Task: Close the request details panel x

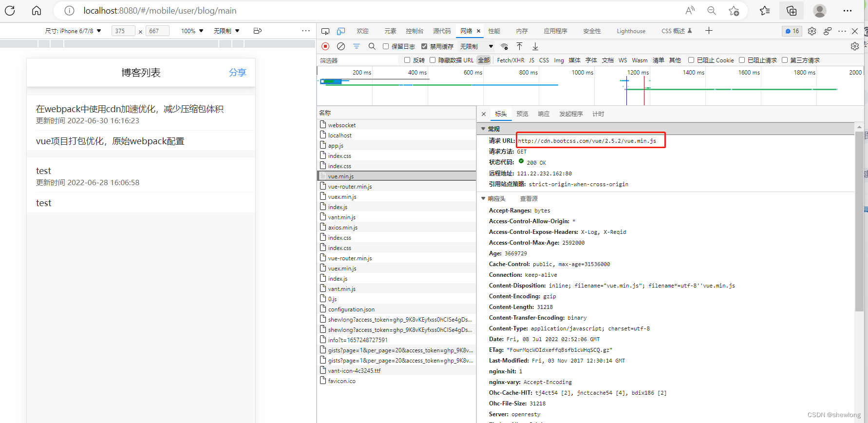Action: (x=484, y=114)
